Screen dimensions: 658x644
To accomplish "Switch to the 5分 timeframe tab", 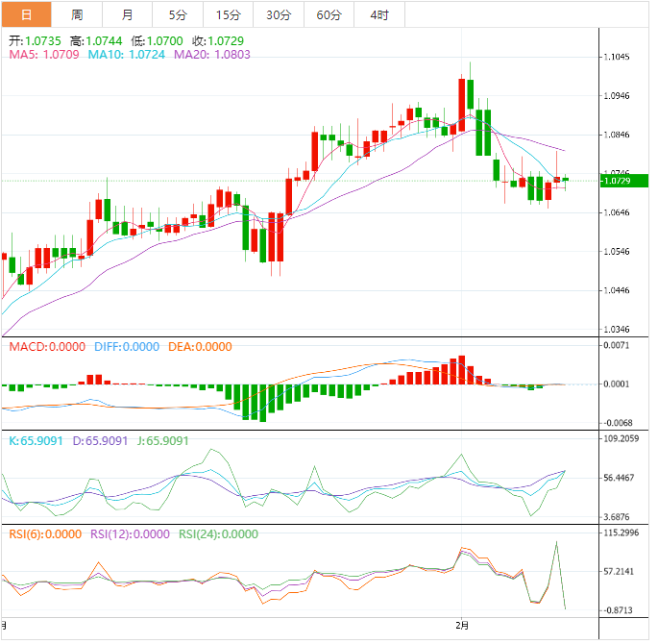I will coord(178,14).
